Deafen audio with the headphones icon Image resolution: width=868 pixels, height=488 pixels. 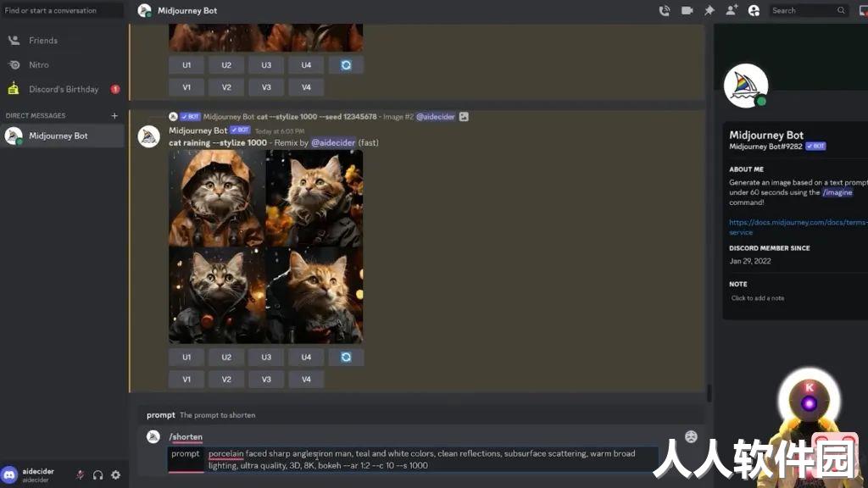(x=98, y=474)
